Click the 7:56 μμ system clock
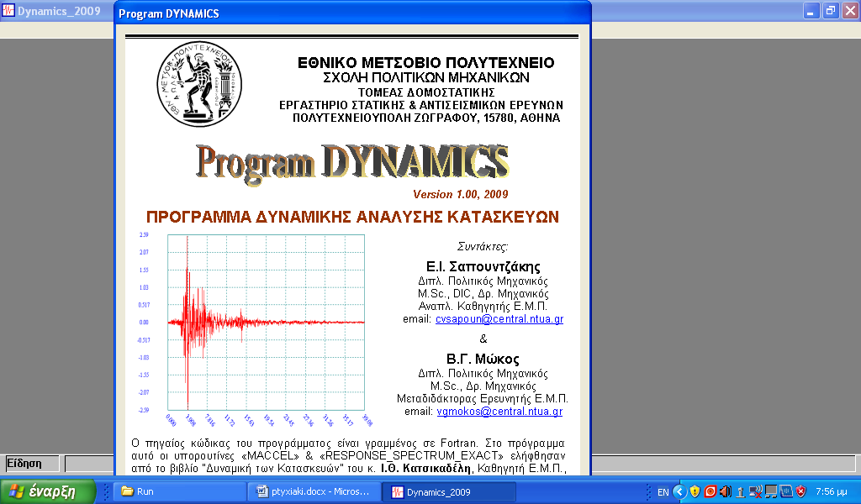Viewport: 861px width, 504px height. [x=832, y=492]
